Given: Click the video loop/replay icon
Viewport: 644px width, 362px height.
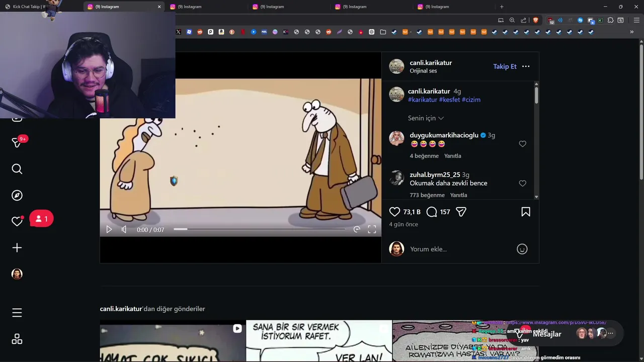Looking at the screenshot, I should 357,229.
